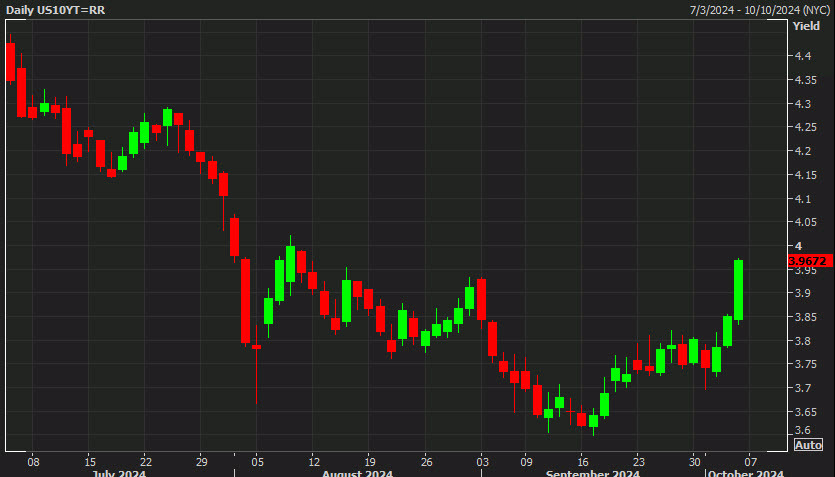Click the 12 date tick label
The width and height of the screenshot is (835, 477).
click(314, 462)
